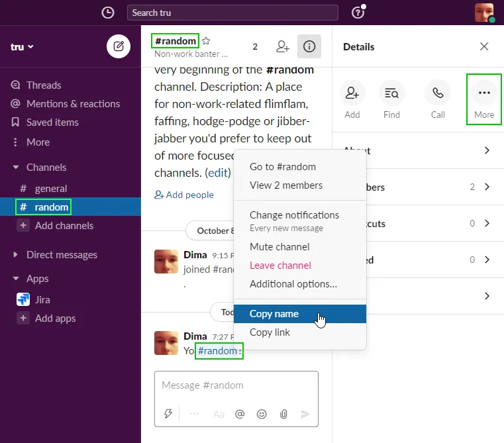Expand the Pinned section chevron
The image size is (504, 443).
pyautogui.click(x=487, y=260)
